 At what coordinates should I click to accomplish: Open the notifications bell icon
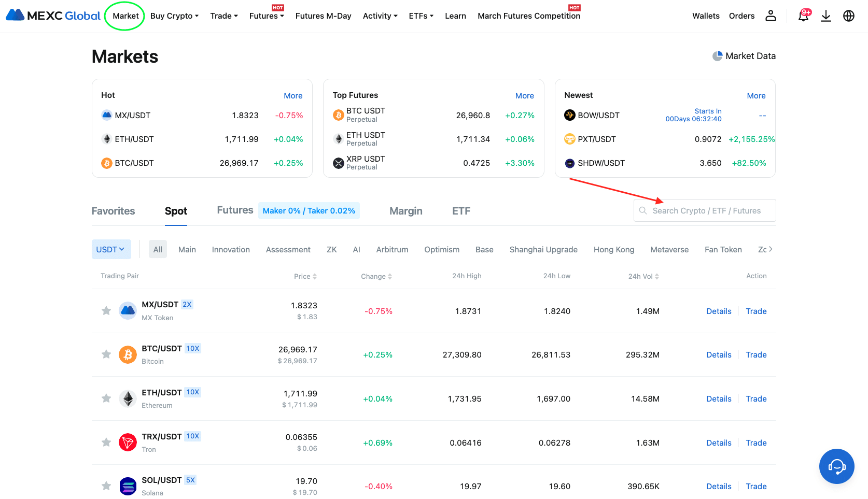[803, 16]
